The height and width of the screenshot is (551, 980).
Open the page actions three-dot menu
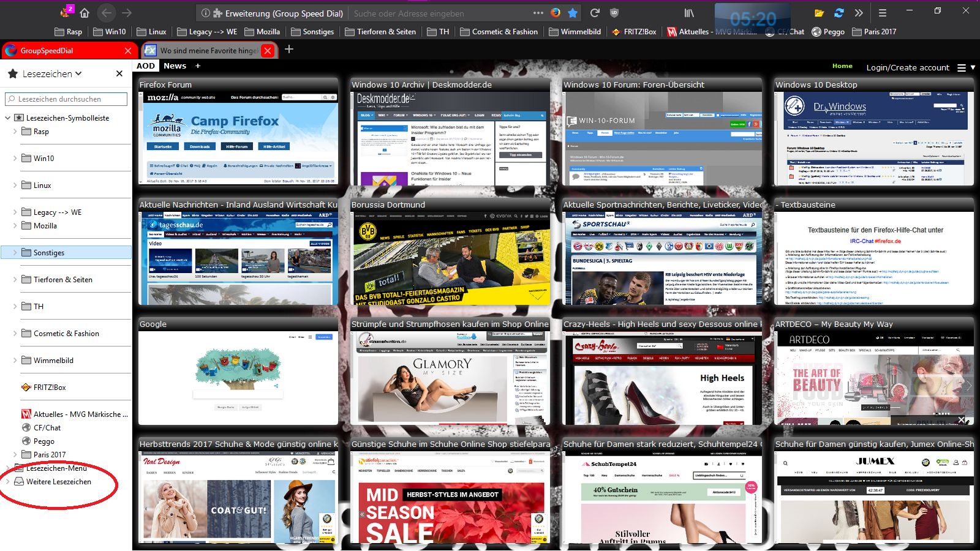538,13
